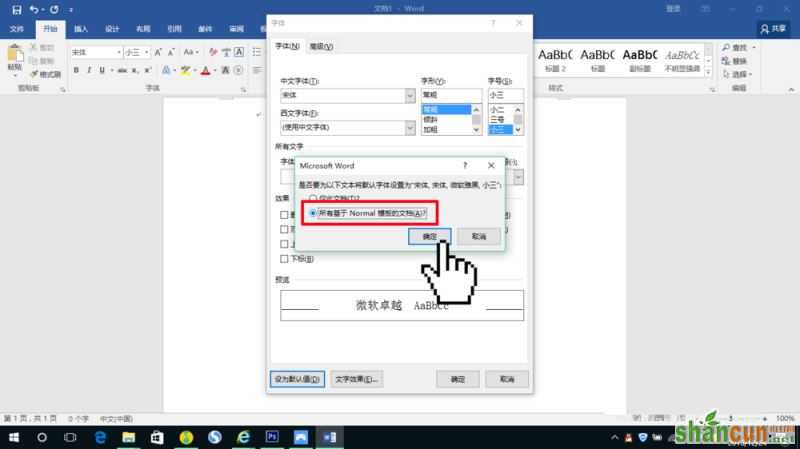Image resolution: width=800 pixels, height=449 pixels.
Task: Click the help question mark in Word prompt
Action: coord(465,165)
